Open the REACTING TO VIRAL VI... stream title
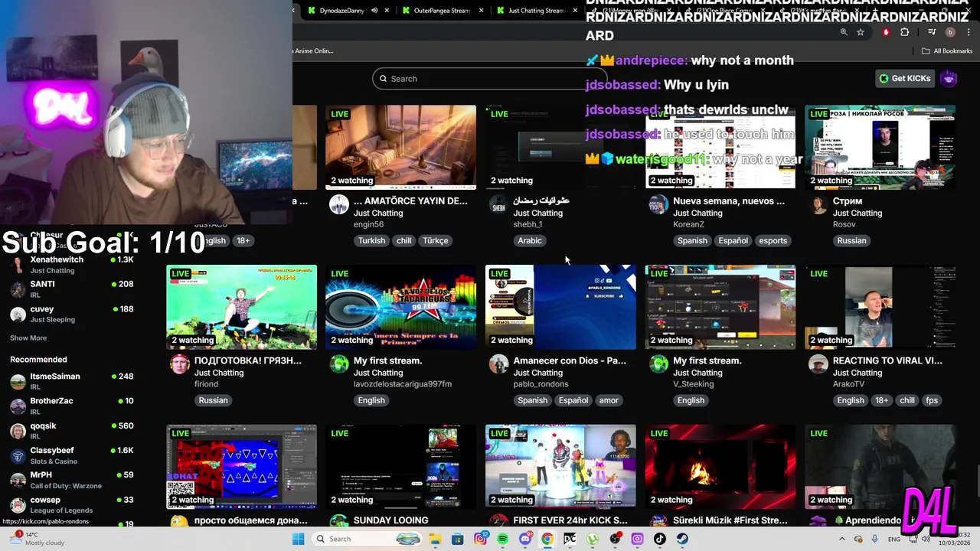 point(887,360)
